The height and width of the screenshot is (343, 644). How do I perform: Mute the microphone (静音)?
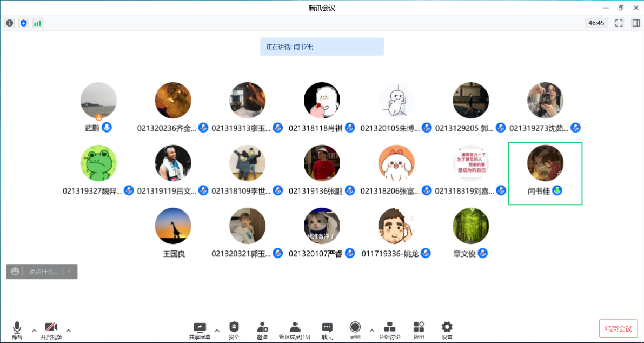pos(17,330)
